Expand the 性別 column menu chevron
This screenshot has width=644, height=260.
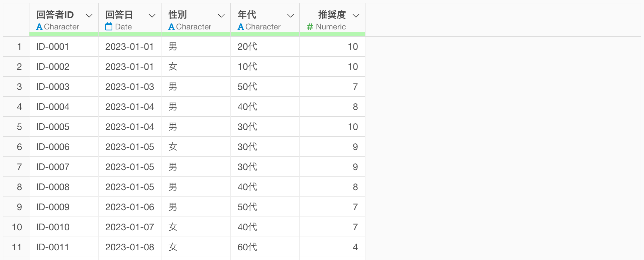coord(221,15)
